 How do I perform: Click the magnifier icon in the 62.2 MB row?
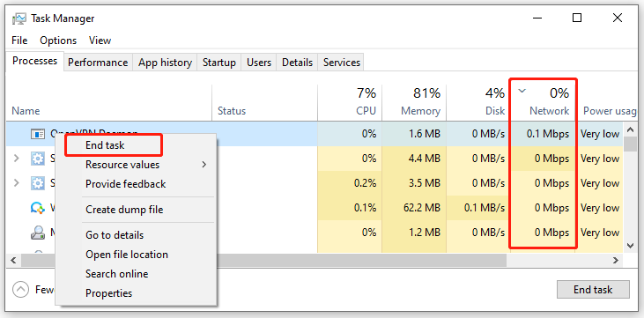pos(38,208)
